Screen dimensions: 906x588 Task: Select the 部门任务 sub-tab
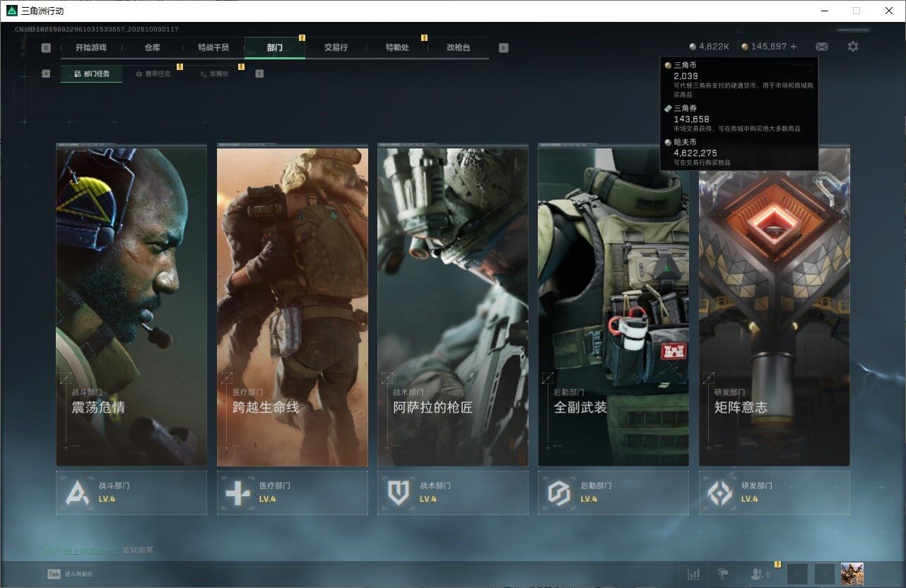[91, 73]
